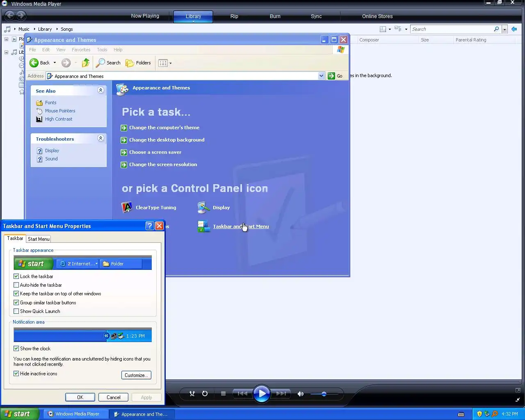Click the Media Player back navigation arrow
Viewport: 525px width, 420px height.
[x=10, y=16]
